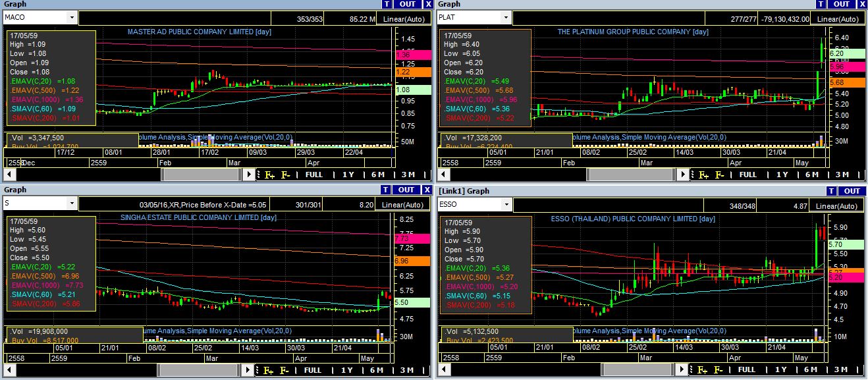
Task: Set ESSO graph to 6 M range
Action: [812, 370]
